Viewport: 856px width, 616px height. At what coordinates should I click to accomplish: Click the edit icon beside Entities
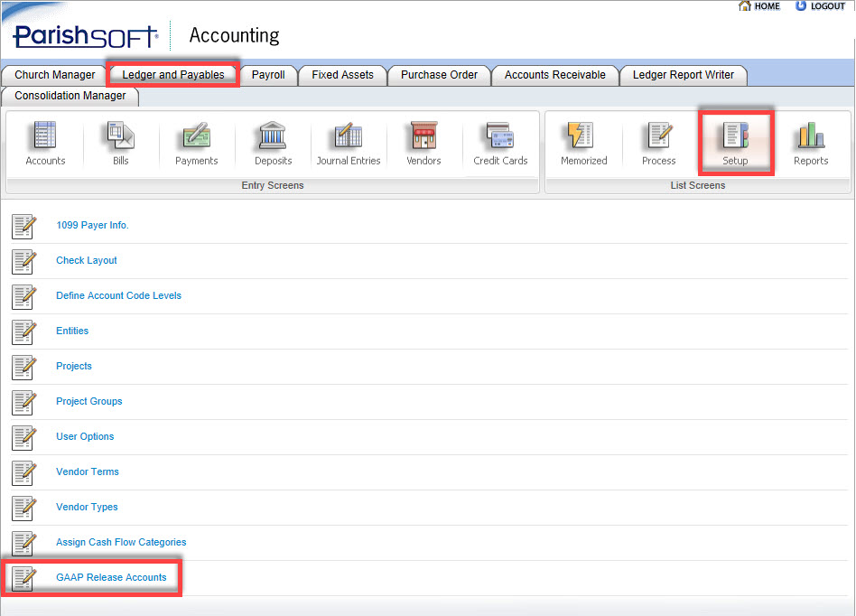pyautogui.click(x=24, y=332)
